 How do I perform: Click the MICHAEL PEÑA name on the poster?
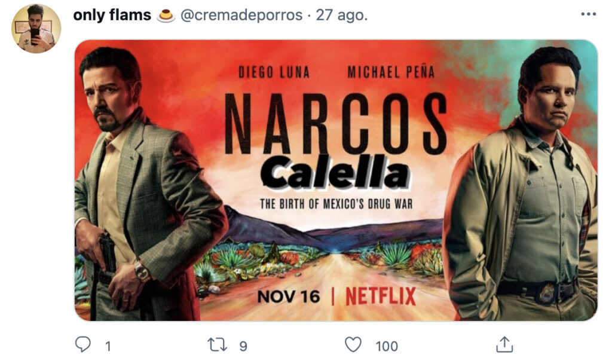pyautogui.click(x=391, y=72)
